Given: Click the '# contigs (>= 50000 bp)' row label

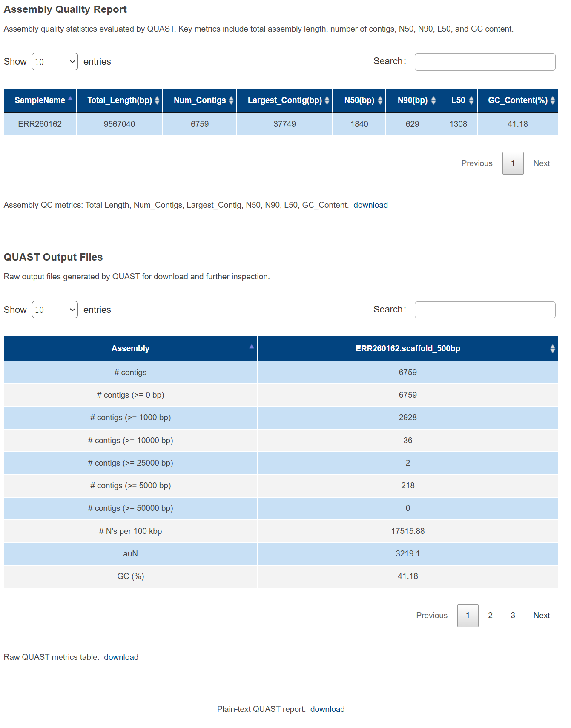Looking at the screenshot, I should point(131,508).
